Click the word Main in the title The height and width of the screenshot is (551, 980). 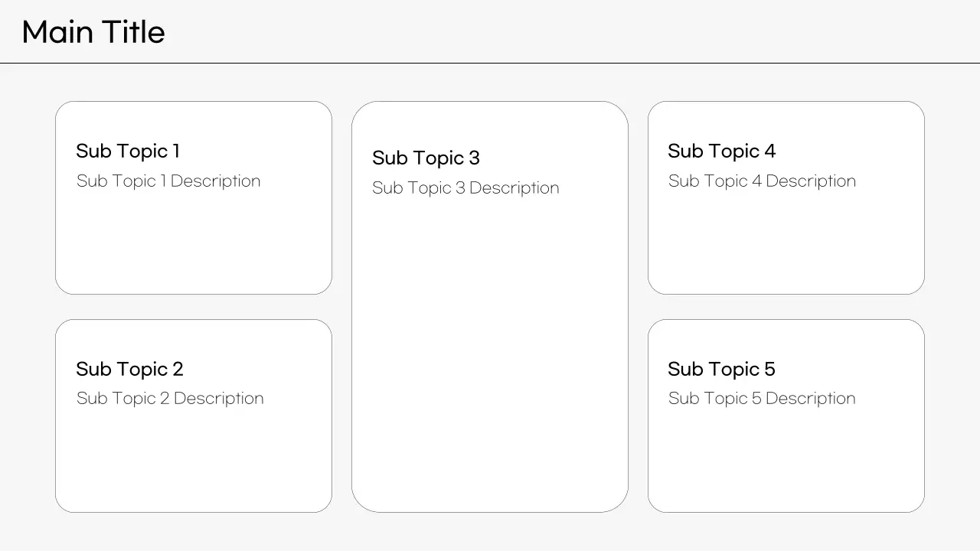coord(55,32)
